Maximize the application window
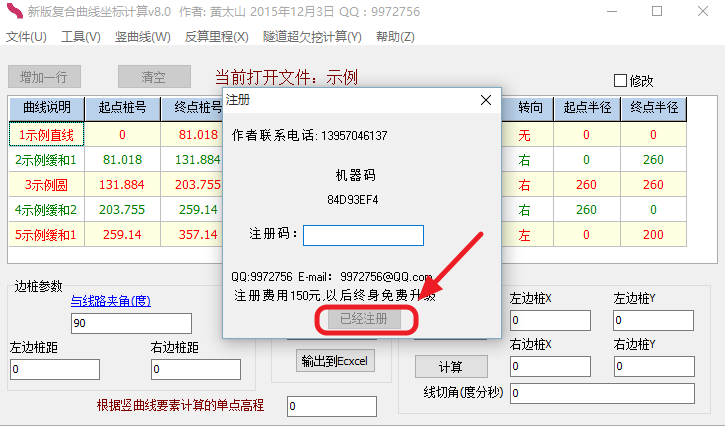This screenshot has width=725, height=426. [x=657, y=11]
